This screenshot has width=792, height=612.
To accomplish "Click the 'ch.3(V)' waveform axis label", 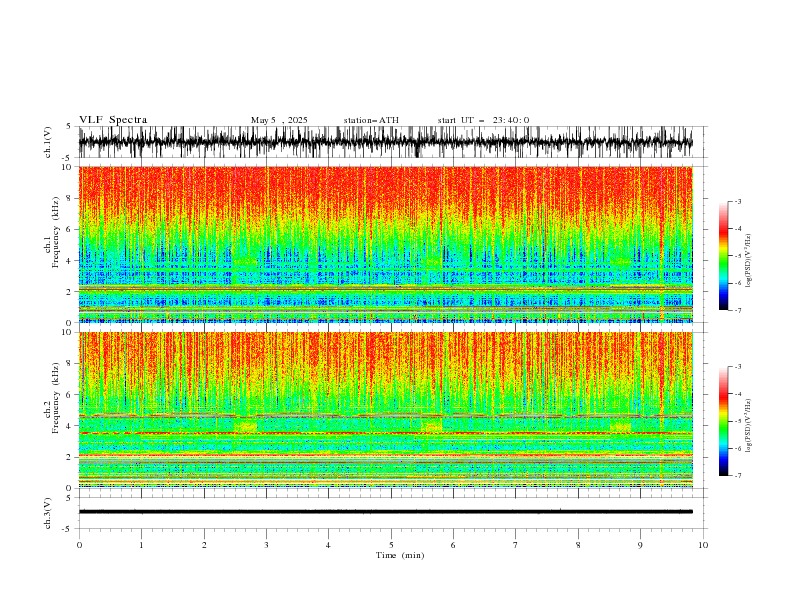I will pos(48,513).
